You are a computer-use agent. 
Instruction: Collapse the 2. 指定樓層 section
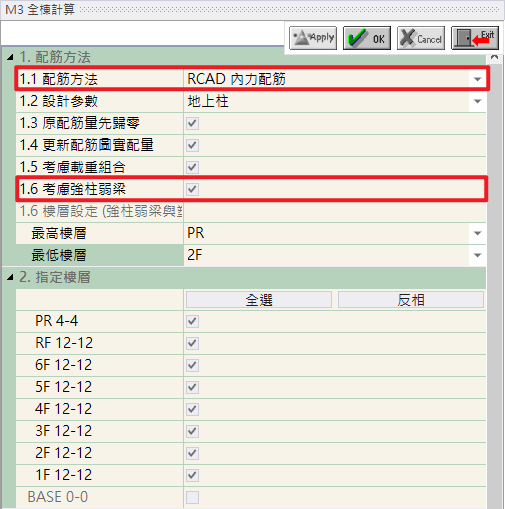pos(10,277)
